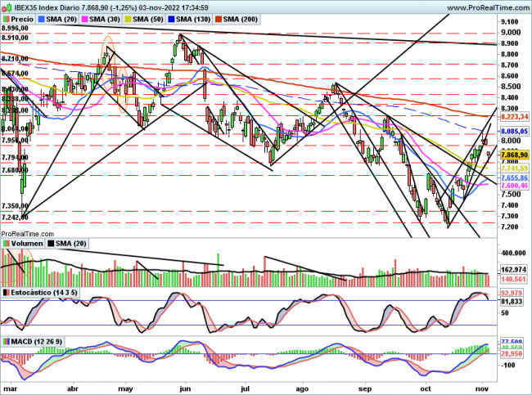The height and width of the screenshot is (395, 532).
Task: Click the jun label on time axis
Action: tap(185, 388)
